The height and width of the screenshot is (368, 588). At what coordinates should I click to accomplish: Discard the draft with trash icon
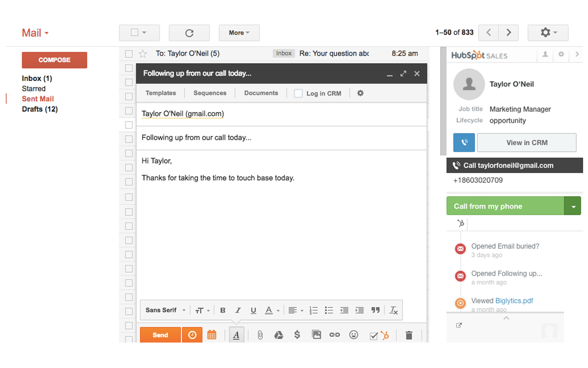[409, 335]
